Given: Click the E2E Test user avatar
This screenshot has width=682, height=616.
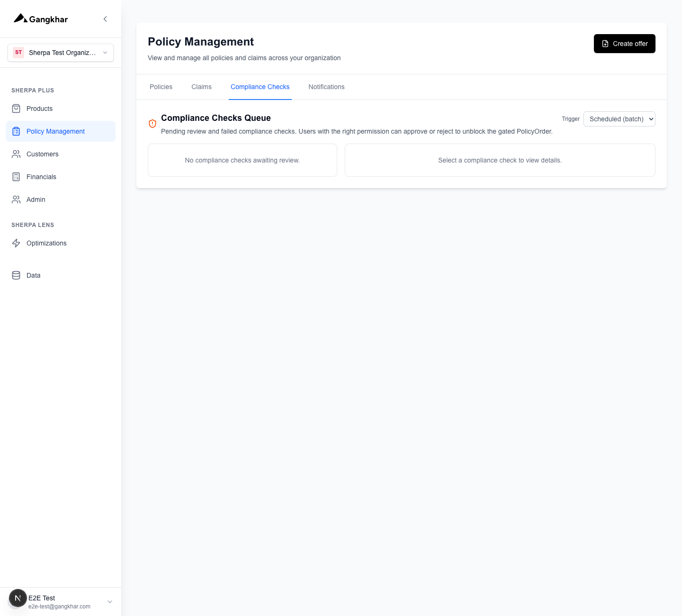Looking at the screenshot, I should click(18, 598).
